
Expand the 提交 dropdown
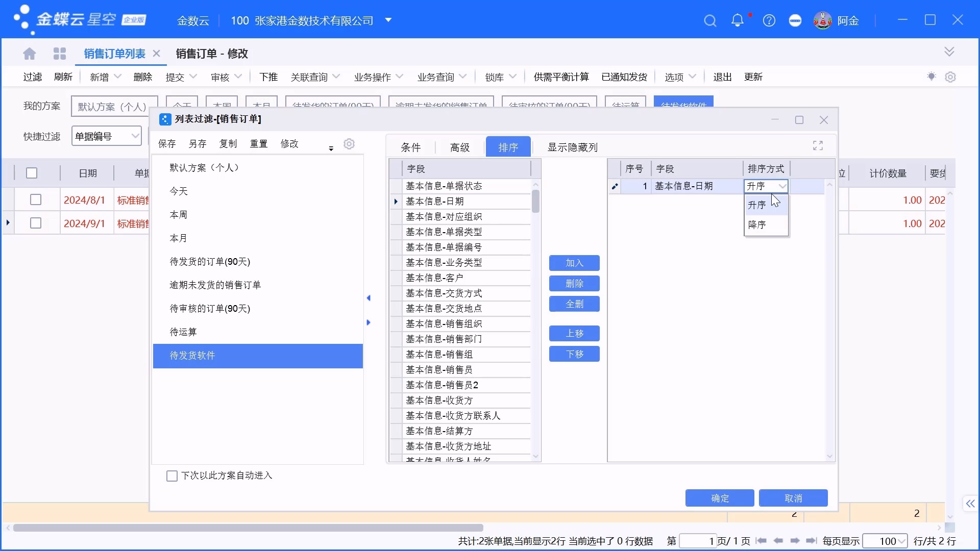tap(193, 77)
